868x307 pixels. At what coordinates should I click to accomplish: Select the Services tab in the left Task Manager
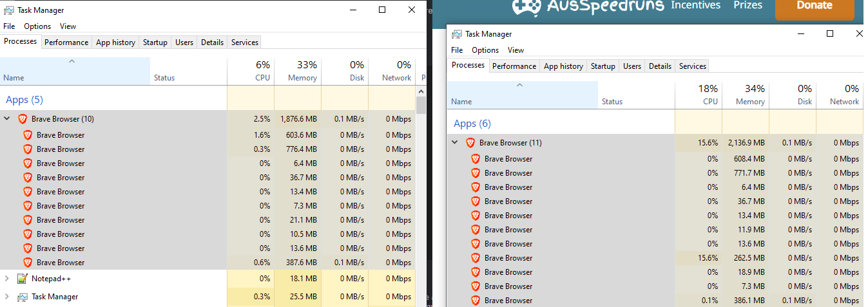pos(245,42)
